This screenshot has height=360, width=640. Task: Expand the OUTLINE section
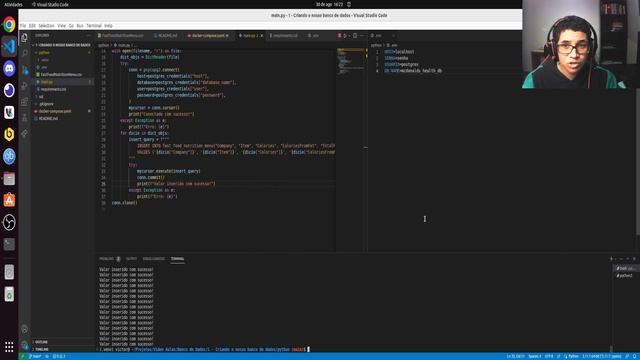pos(63,342)
